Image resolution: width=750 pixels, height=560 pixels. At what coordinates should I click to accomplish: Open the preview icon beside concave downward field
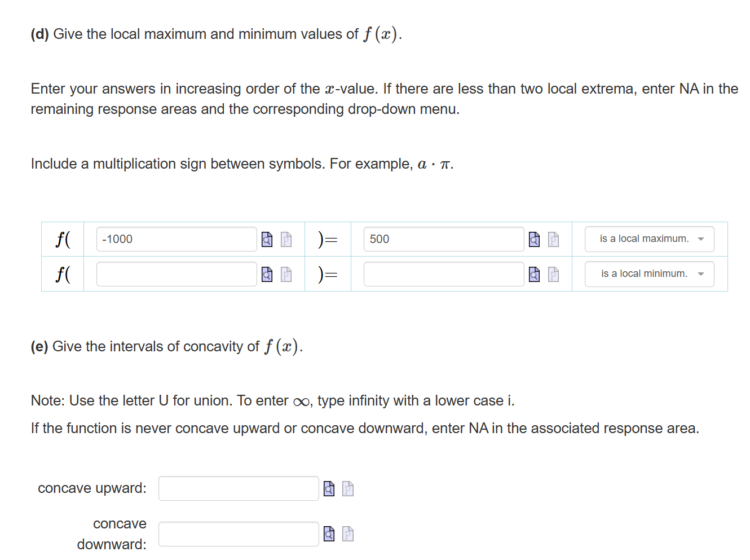pyautogui.click(x=329, y=533)
